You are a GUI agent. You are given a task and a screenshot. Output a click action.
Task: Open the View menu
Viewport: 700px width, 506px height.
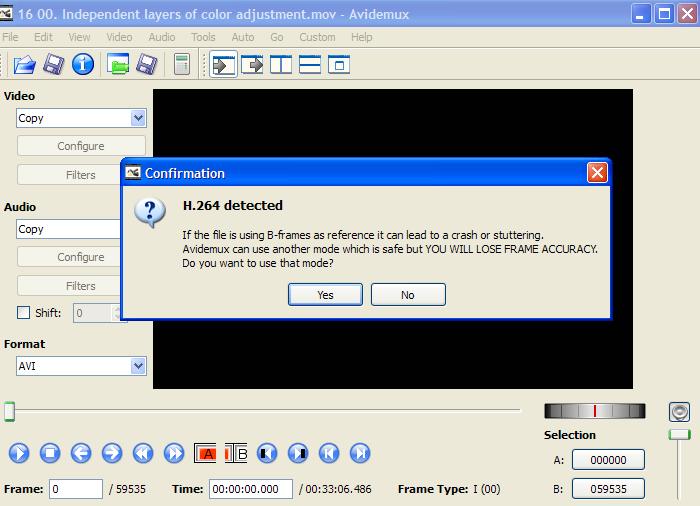click(79, 37)
